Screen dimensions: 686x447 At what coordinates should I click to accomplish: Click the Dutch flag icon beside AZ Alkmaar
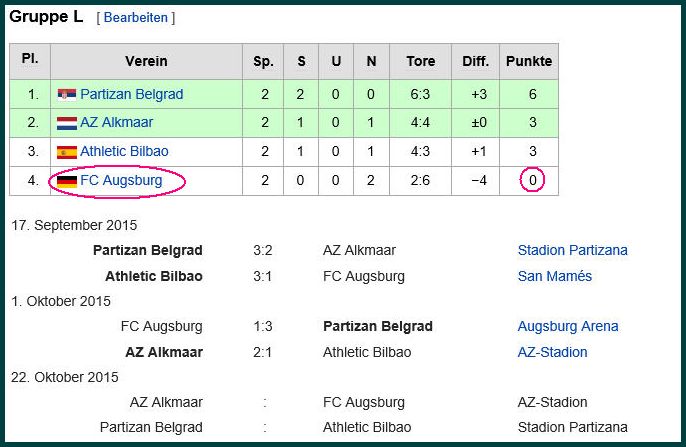67,123
